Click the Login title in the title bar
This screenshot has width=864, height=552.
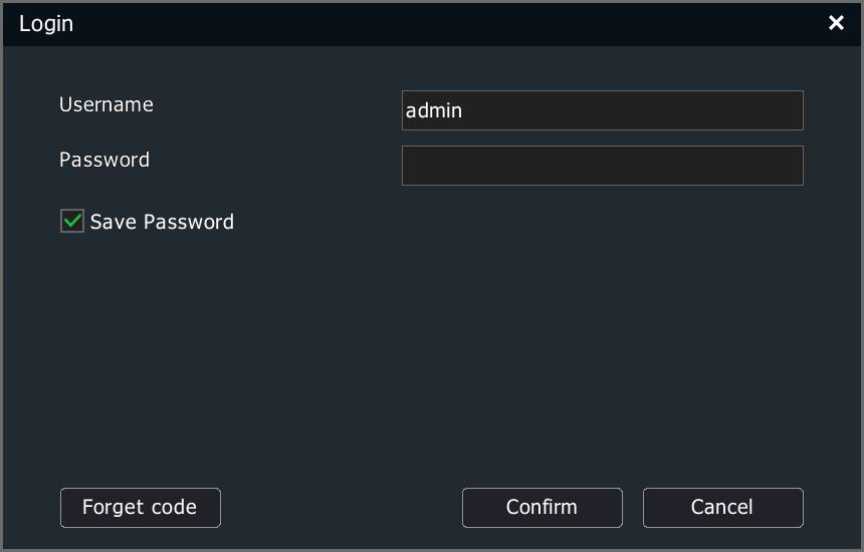pos(46,24)
